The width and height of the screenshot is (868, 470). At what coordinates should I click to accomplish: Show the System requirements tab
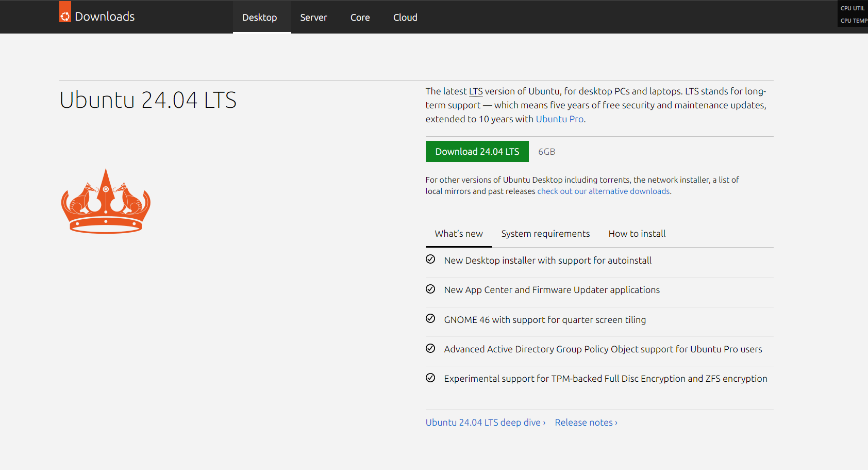(x=545, y=234)
